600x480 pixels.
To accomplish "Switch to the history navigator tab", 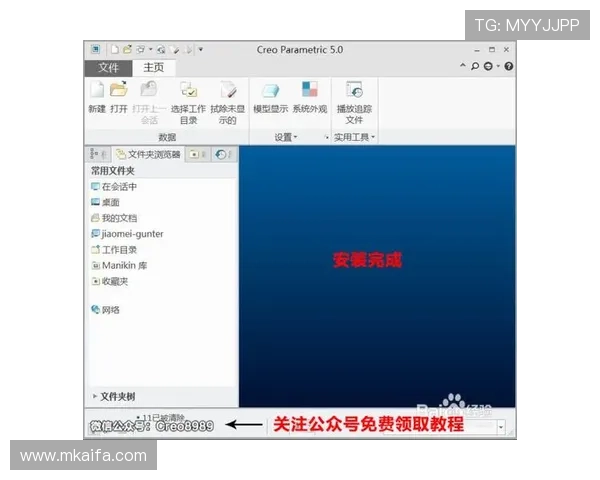I will 223,154.
